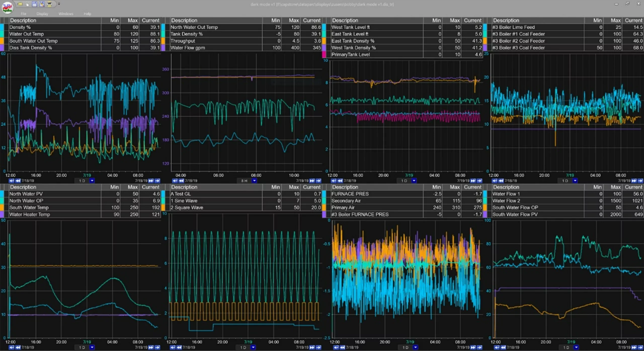
Task: Fast-forward in FURNACE PRES trend panel
Action: coord(473,347)
